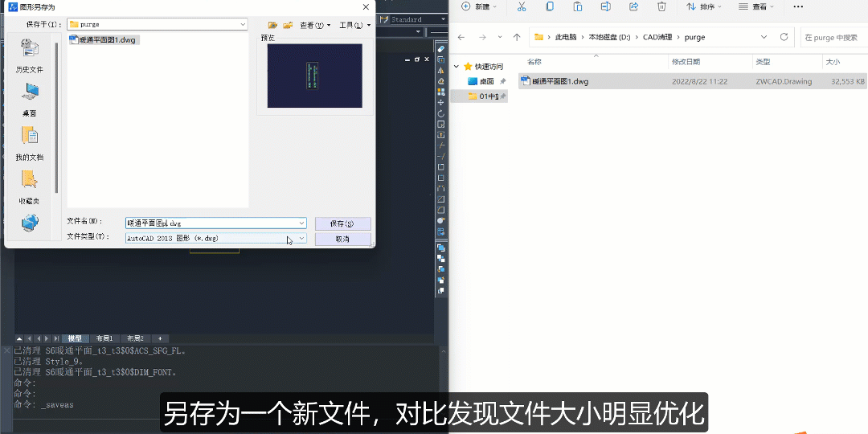Screen dimensions: 868x434
Task: Go back in File Explorer navigation
Action: (x=461, y=37)
